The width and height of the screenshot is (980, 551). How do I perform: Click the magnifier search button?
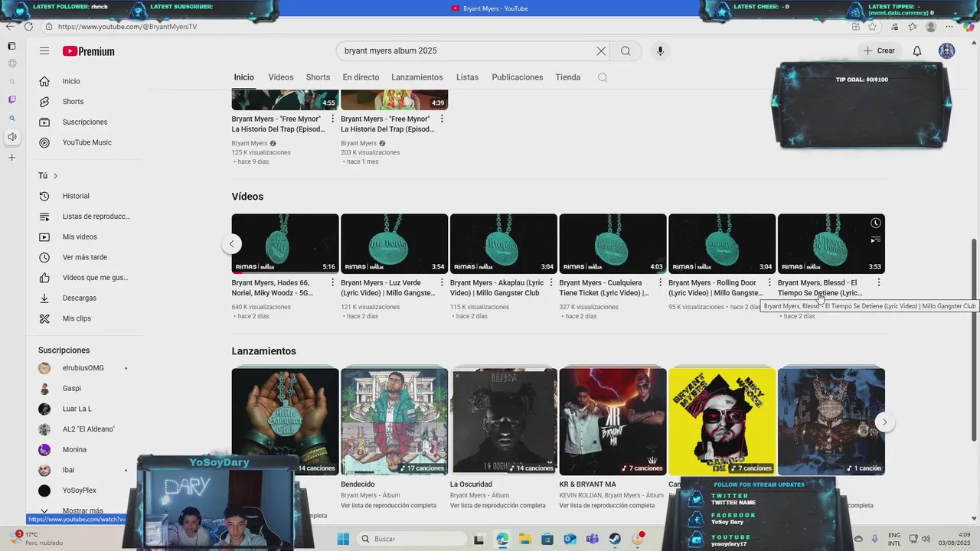[626, 51]
